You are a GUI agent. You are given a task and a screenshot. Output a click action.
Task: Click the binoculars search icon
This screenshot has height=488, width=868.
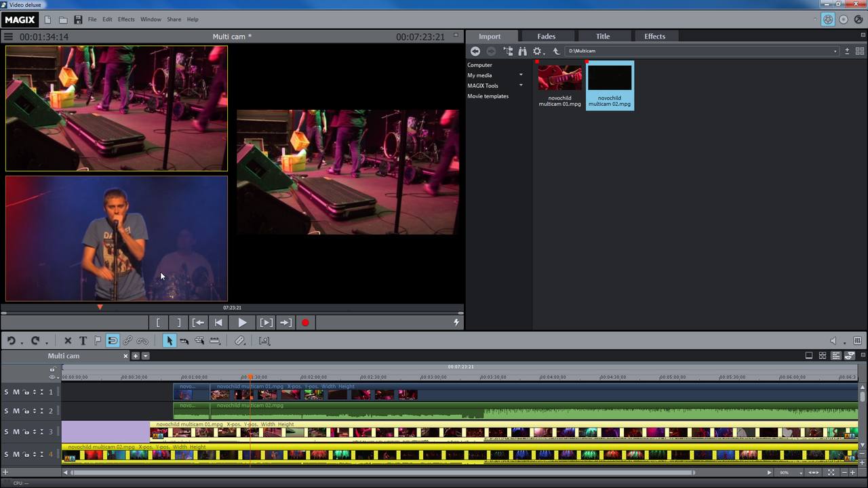(x=522, y=52)
